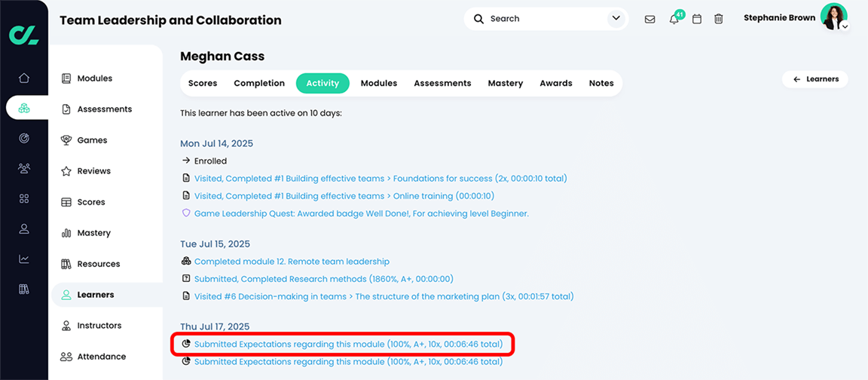Open the Online training activity link
Viewport: 868px width, 380px height.
coord(344,195)
